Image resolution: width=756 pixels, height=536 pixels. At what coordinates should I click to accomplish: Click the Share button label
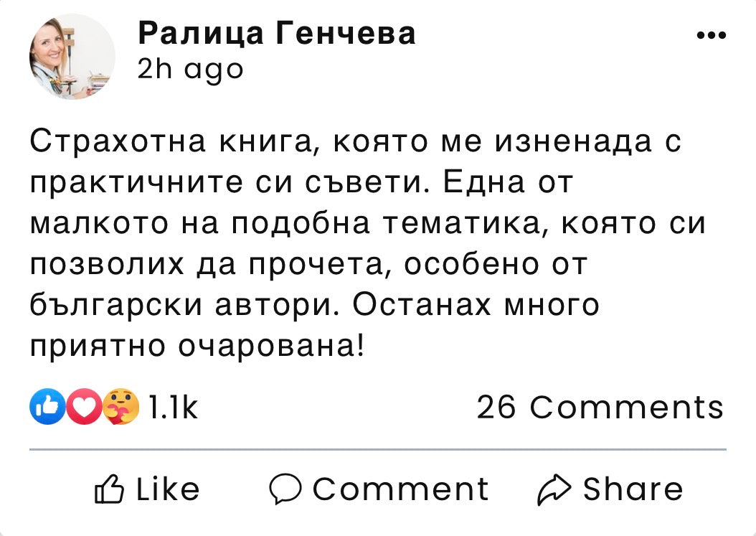tap(633, 489)
